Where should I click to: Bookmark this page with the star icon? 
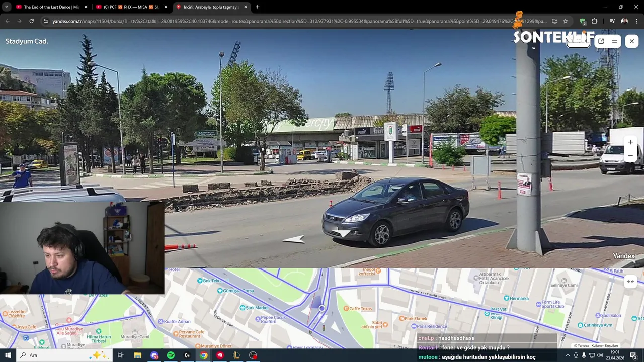point(566,21)
